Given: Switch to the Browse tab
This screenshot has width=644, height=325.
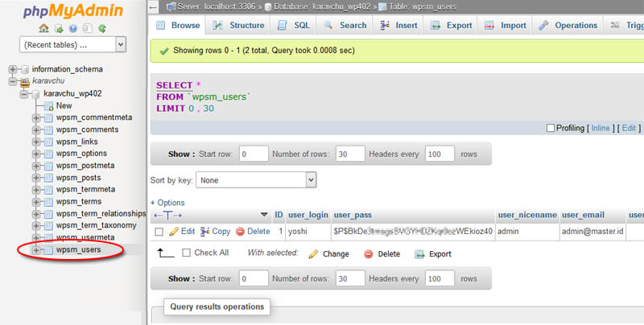Looking at the screenshot, I should 178,26.
